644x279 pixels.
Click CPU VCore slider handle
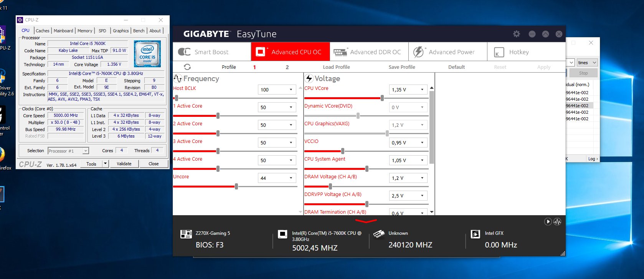tap(382, 98)
